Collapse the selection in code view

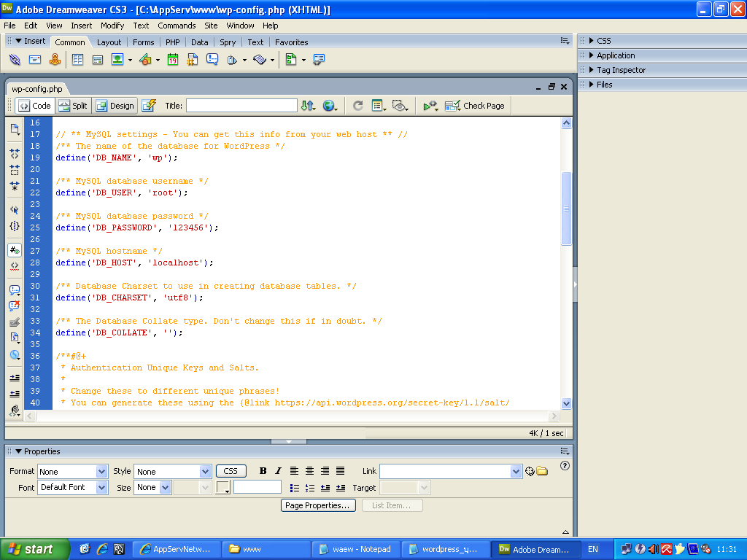click(x=15, y=169)
